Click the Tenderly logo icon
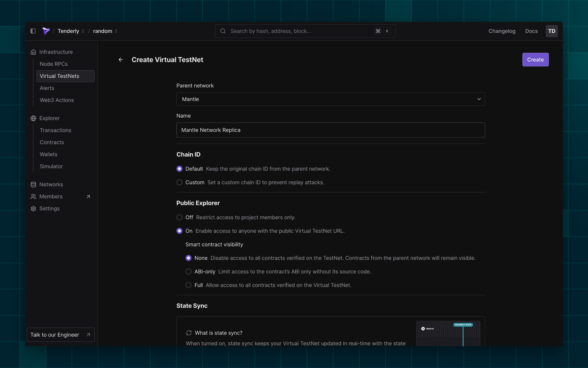 pyautogui.click(x=46, y=31)
